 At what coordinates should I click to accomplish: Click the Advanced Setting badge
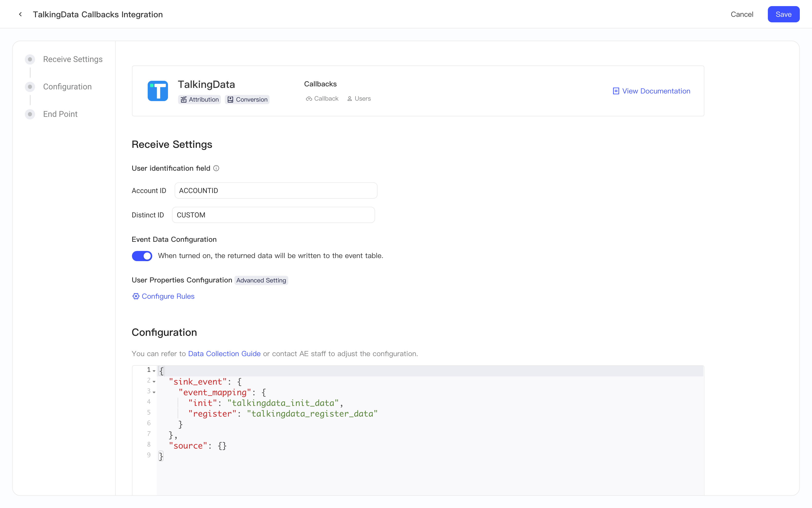(261, 280)
